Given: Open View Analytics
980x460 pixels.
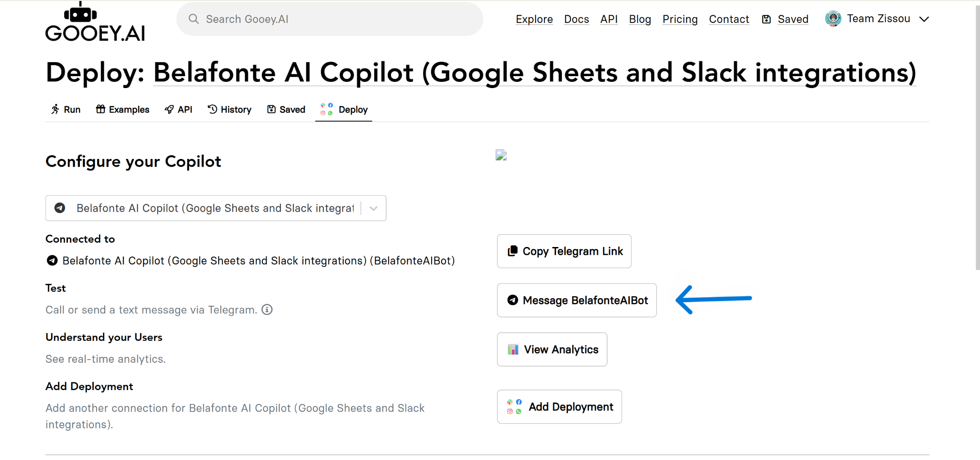Looking at the screenshot, I should point(552,349).
